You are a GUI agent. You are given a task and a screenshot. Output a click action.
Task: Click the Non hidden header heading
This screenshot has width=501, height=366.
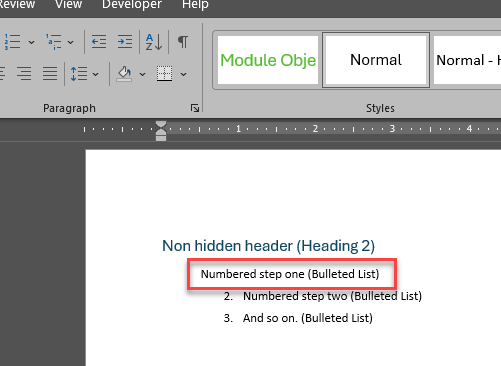point(268,246)
